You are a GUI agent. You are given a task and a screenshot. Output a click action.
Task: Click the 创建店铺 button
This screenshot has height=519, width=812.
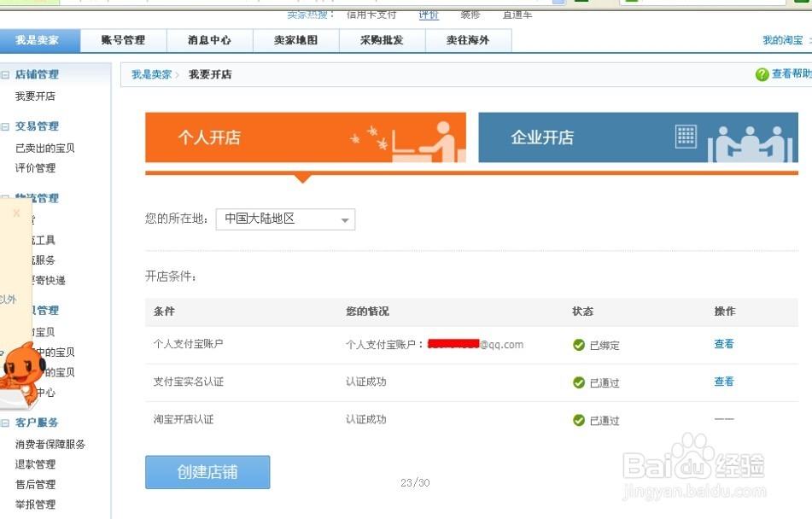[x=207, y=472]
